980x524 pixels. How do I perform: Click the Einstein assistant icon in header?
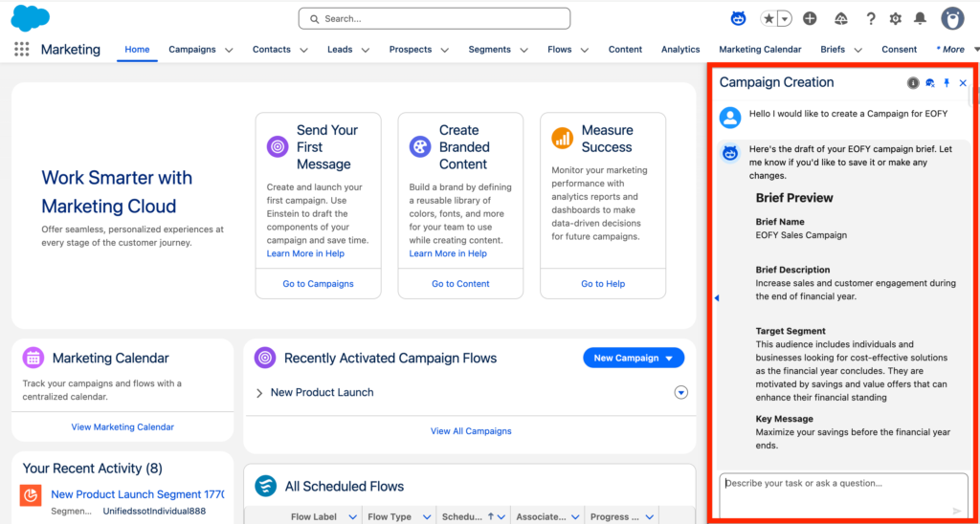(x=738, y=18)
